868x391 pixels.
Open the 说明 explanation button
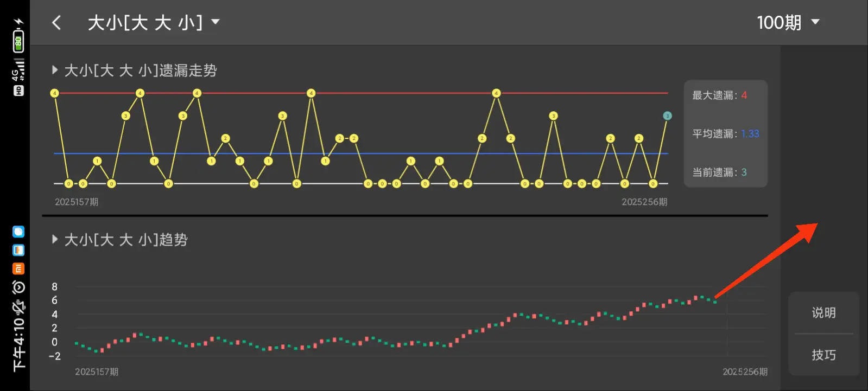(x=823, y=313)
